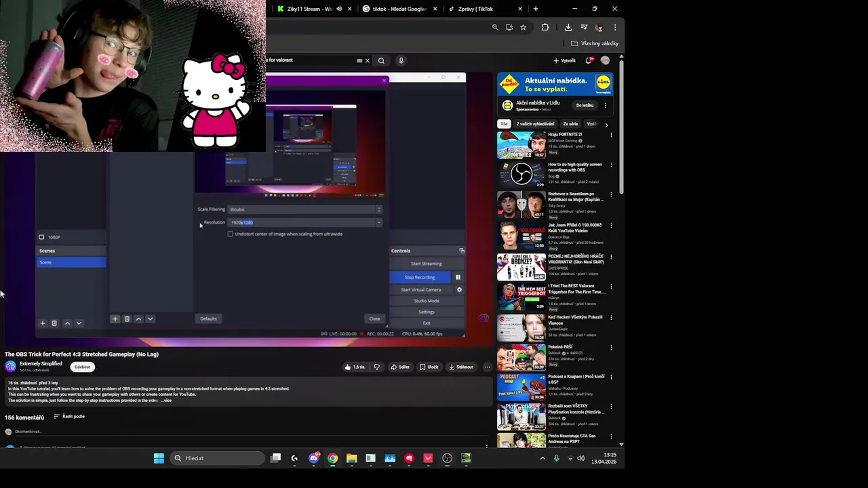This screenshot has height=488, width=868.
Task: Open the Windows Start menu
Action: click(159, 458)
